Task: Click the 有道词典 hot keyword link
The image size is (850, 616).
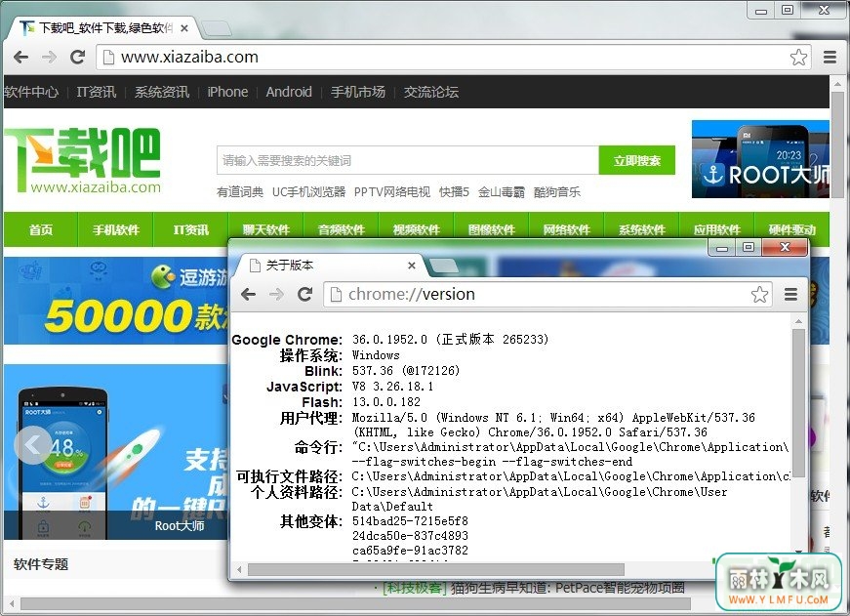Action: point(240,192)
